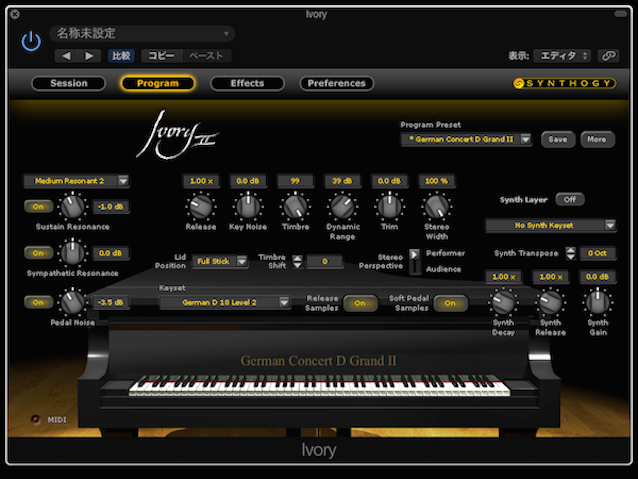Click the Ivory II logo
This screenshot has width=638, height=479.
[177, 134]
